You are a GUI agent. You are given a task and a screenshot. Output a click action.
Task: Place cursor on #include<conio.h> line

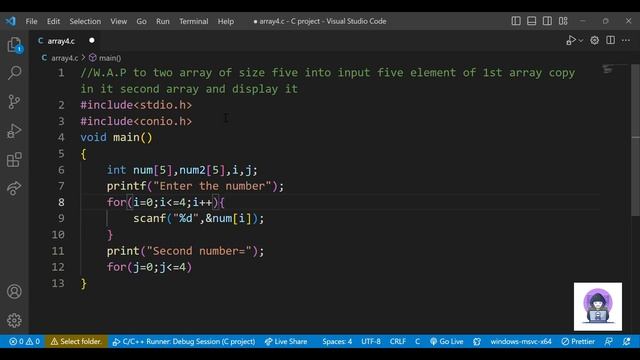[x=136, y=121]
